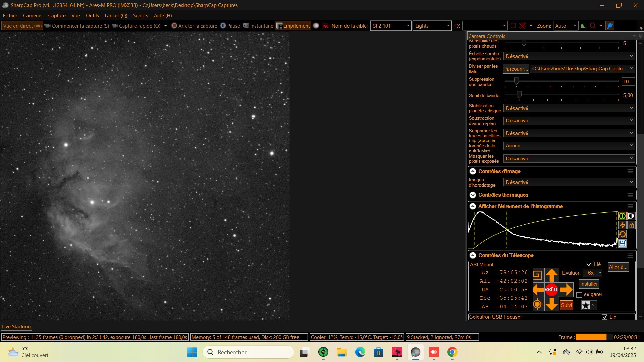
Task: Open the Lights frame type dropdown
Action: tap(432, 26)
